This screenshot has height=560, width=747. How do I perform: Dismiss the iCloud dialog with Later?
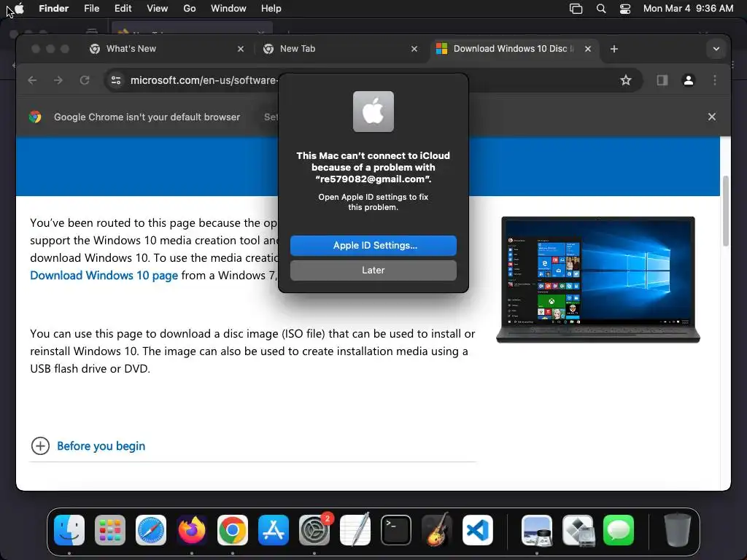pos(373,270)
